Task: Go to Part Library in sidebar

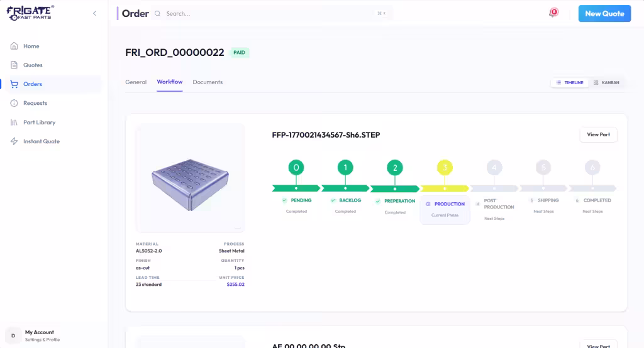Action: (40, 122)
